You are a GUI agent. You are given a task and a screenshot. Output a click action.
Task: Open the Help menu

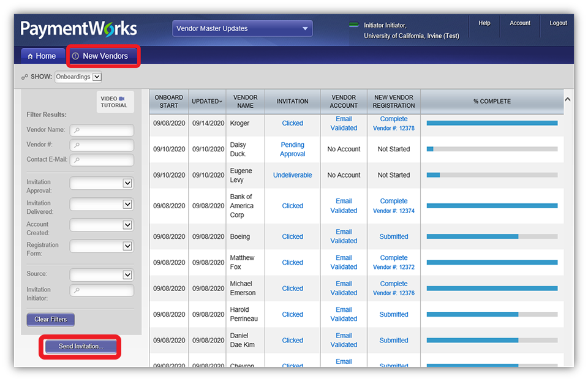(x=484, y=23)
